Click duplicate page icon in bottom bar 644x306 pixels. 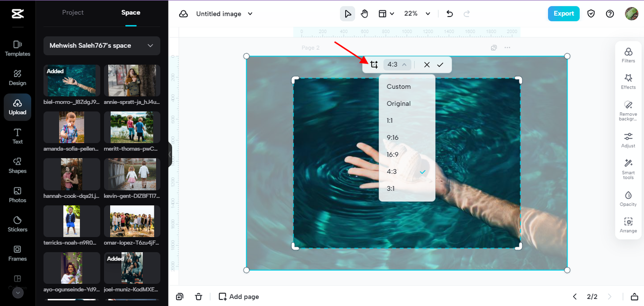(180, 296)
